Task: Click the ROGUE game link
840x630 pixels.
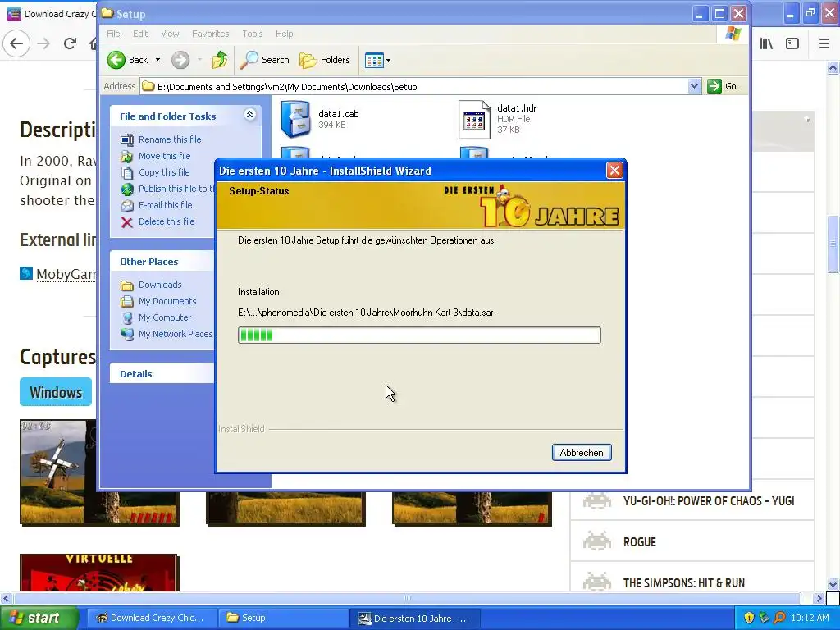Action: pos(640,542)
